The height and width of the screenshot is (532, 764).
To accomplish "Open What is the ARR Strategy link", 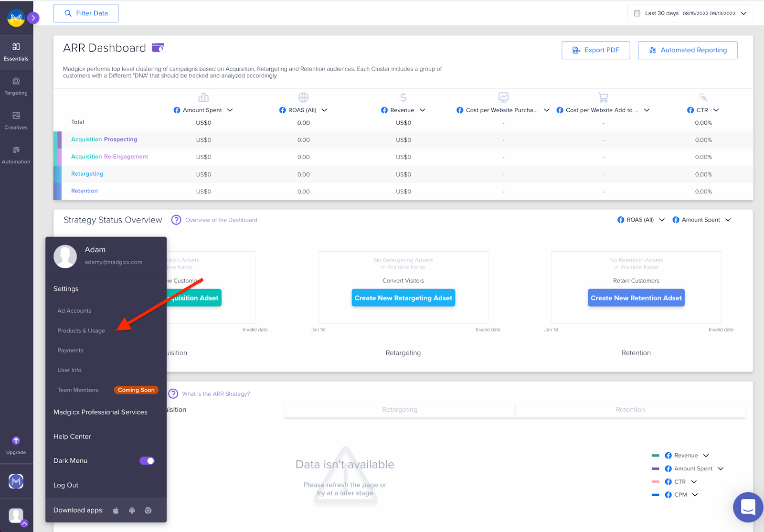I will coord(216,394).
